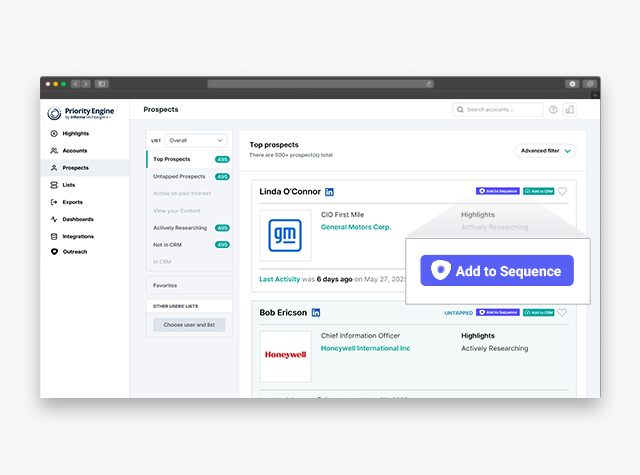Viewport: 640px width, 475px height.
Task: Select the Top Prospects list
Action: 189,159
